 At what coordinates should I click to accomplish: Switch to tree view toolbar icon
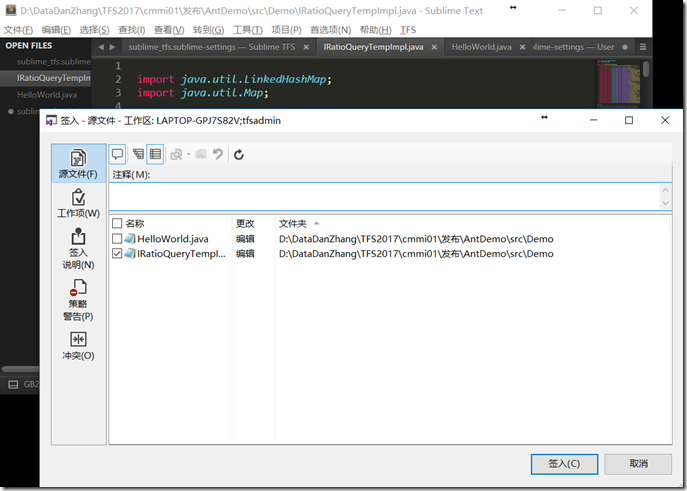pyautogui.click(x=138, y=154)
